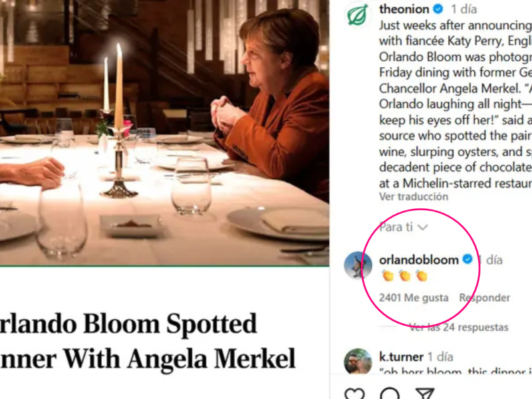Open Orlando Bloom's profile picture
This screenshot has width=532, height=399.
click(x=358, y=265)
